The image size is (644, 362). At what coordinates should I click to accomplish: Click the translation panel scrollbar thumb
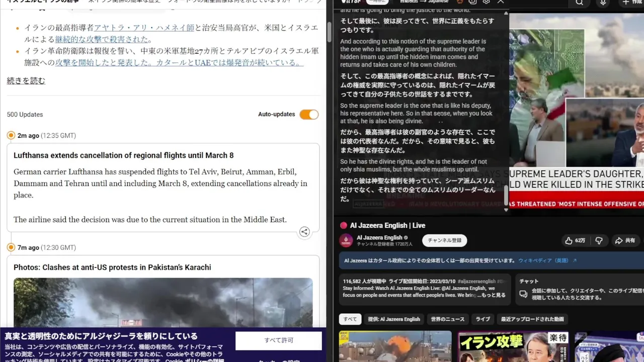506,195
